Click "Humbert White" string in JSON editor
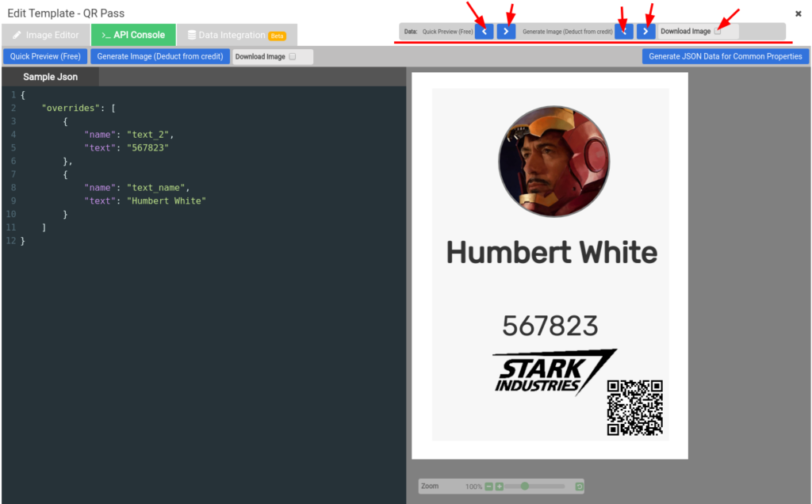This screenshot has width=812, height=504. (x=167, y=200)
